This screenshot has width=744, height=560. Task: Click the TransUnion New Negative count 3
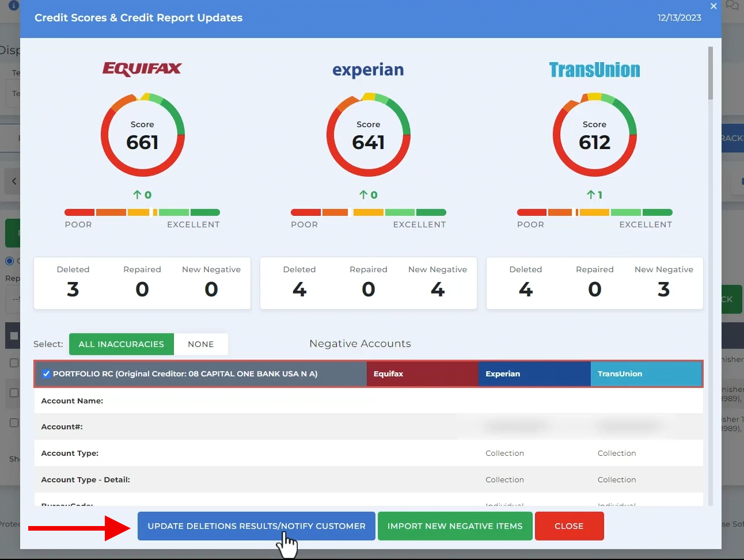[x=664, y=289]
